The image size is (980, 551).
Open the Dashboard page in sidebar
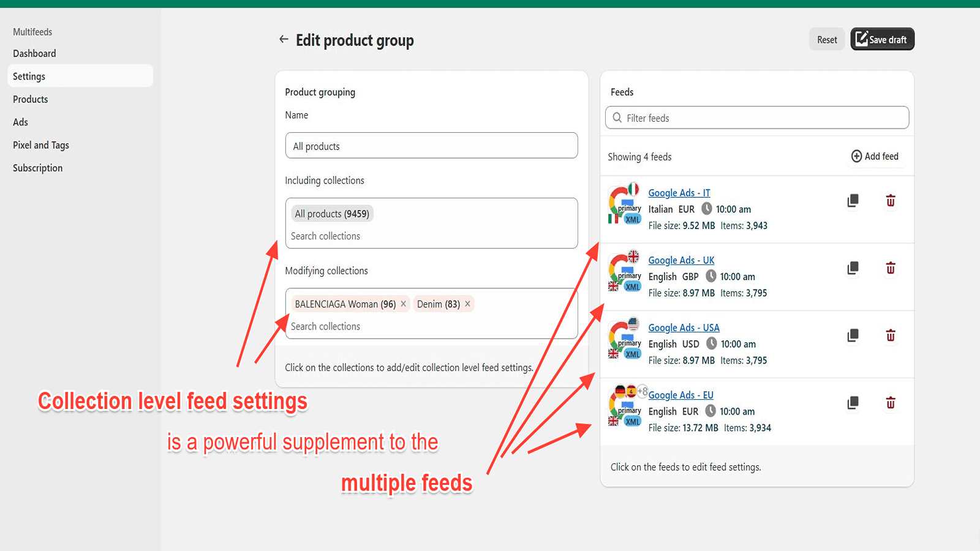pos(34,53)
